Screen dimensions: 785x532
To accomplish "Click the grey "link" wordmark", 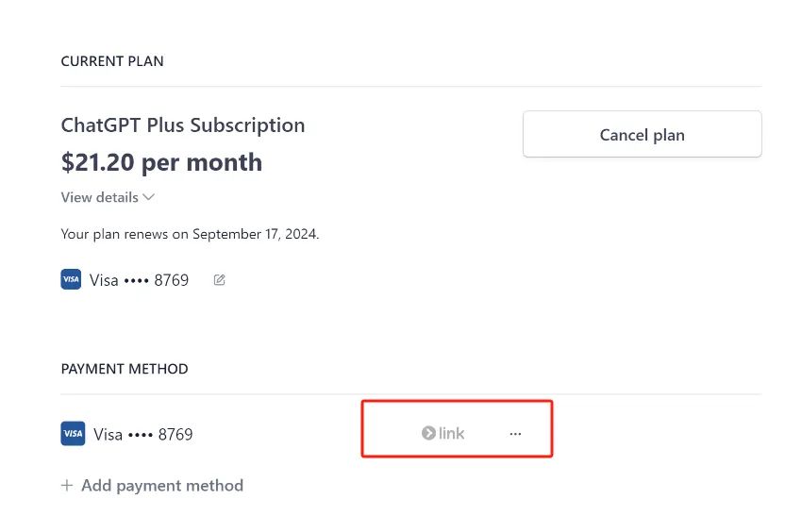I will tap(452, 434).
